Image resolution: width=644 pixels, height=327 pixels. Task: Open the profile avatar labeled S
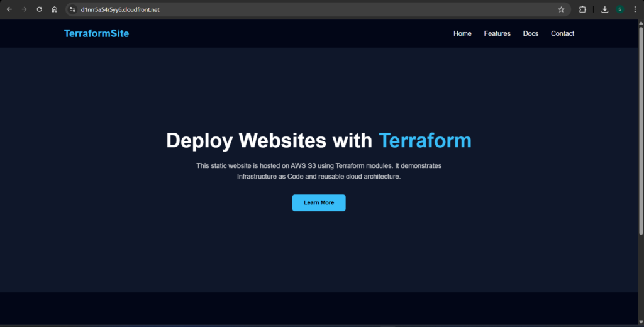[x=619, y=9]
